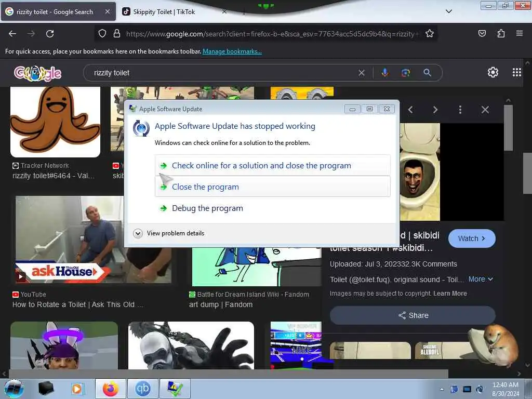Show next image in preview panel
This screenshot has height=399, width=532.
coord(435,110)
